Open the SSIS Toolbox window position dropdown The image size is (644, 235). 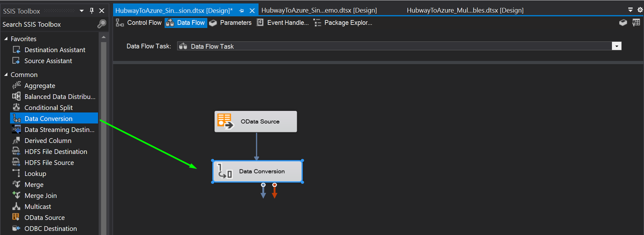tap(82, 11)
